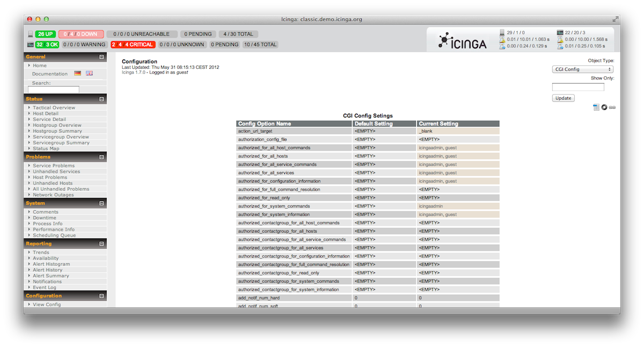Click the Icinga logo
Screen dimensions: 644x347
[x=463, y=41]
